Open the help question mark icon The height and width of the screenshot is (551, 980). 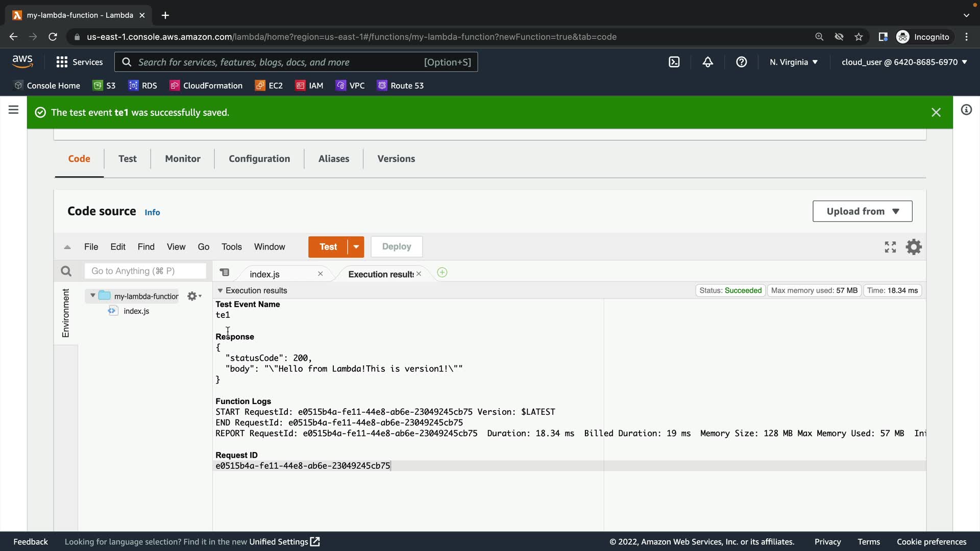742,62
